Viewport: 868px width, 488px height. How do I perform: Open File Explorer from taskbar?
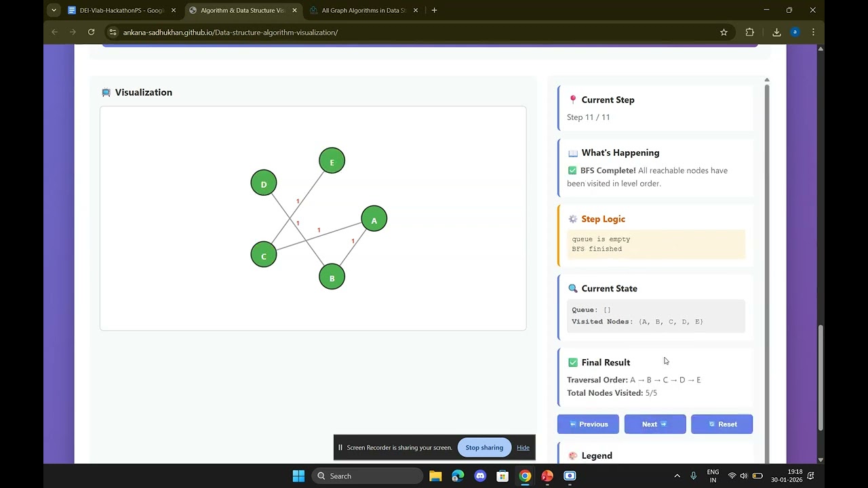[x=435, y=476]
